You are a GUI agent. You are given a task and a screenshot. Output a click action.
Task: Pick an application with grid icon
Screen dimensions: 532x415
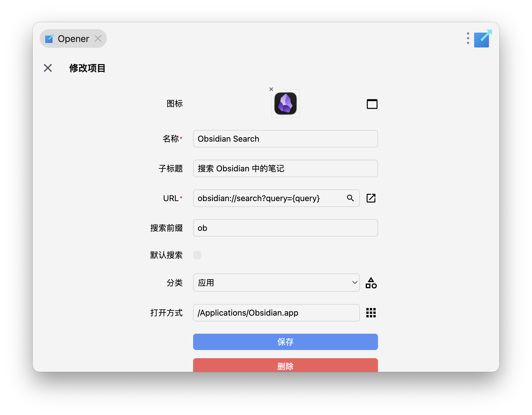coord(371,313)
